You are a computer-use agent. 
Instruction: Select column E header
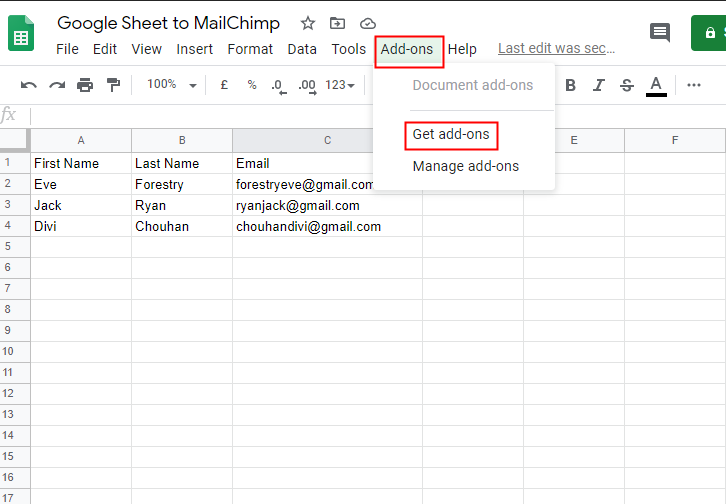[574, 140]
